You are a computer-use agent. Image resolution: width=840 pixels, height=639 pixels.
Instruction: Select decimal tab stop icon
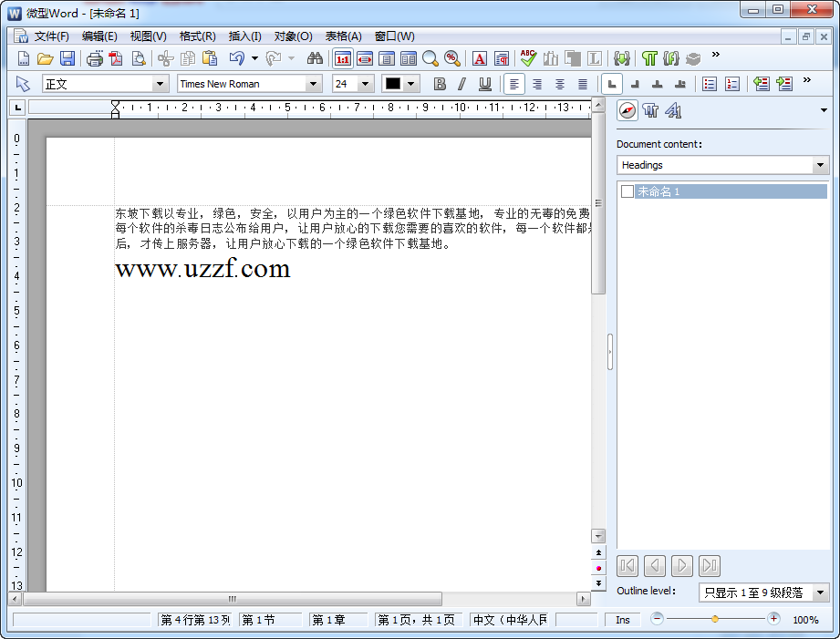click(679, 84)
